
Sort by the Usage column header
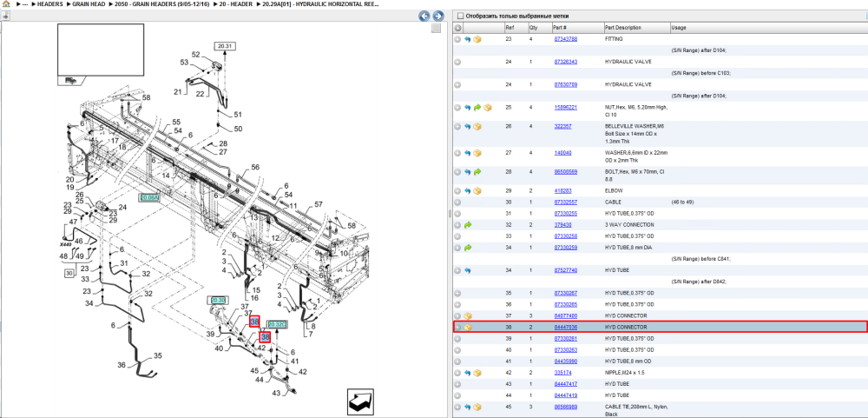[678, 28]
